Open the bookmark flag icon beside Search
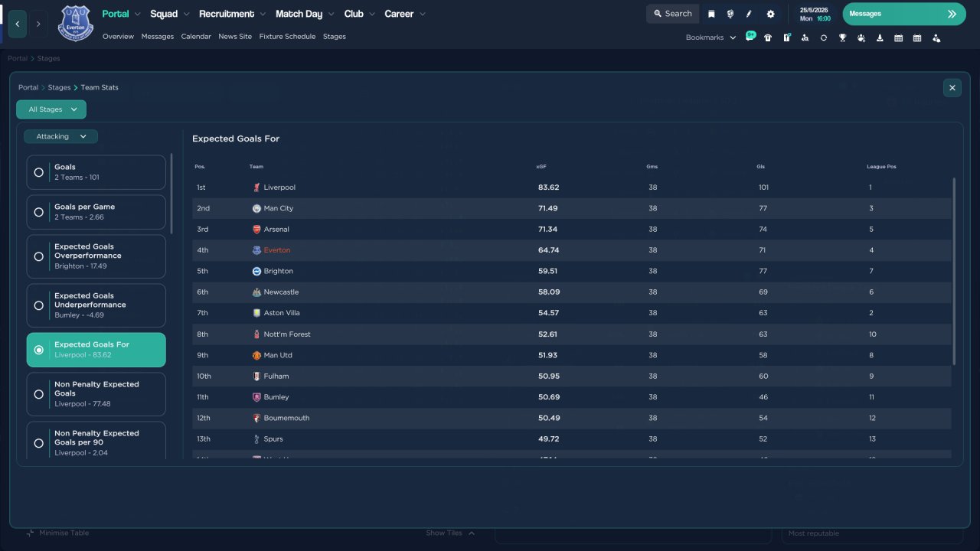This screenshot has width=980, height=551. [711, 14]
